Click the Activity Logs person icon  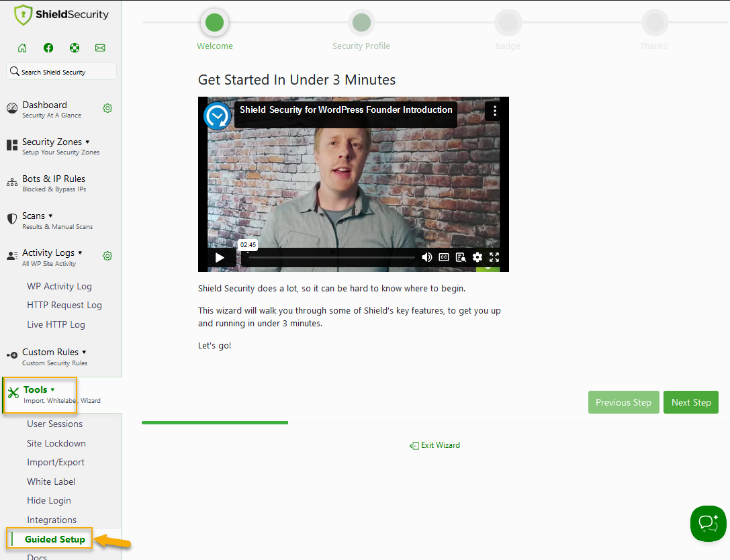click(12, 256)
